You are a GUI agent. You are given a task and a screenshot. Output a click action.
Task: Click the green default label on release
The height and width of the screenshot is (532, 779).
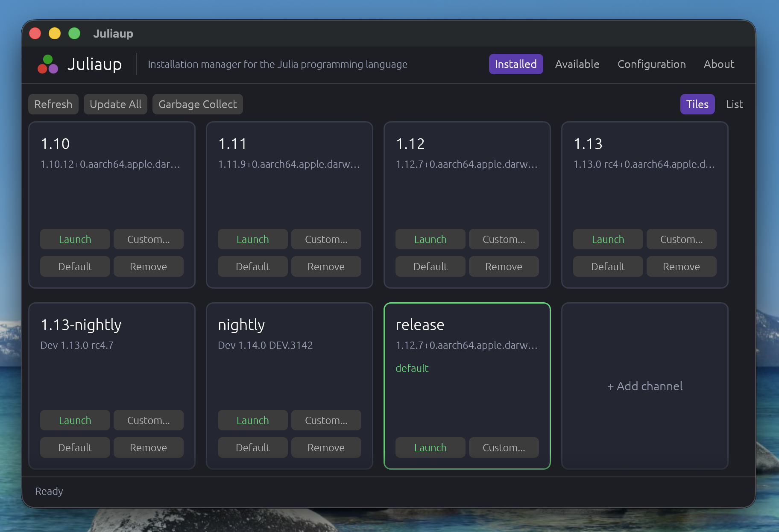tap(412, 368)
